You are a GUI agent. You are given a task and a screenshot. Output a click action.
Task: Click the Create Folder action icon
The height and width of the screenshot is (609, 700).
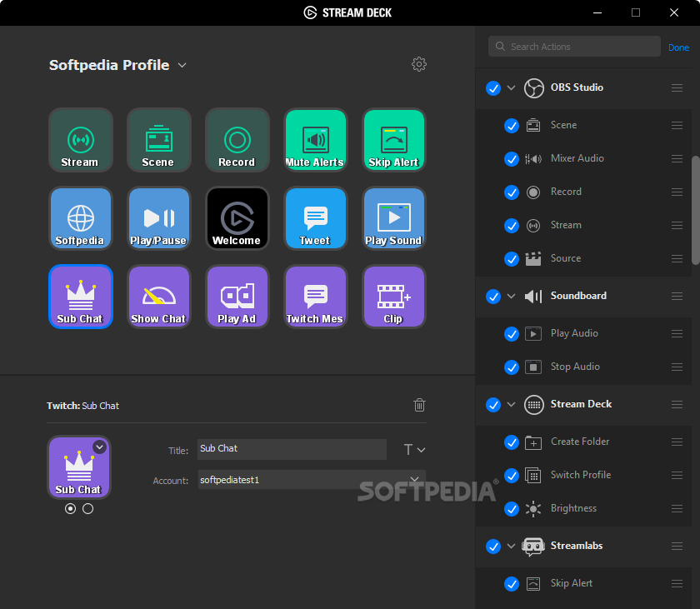click(x=533, y=442)
